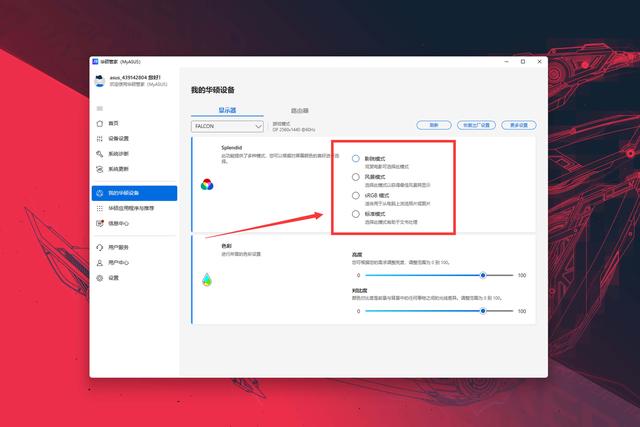Open 用户中心 person icon
The image size is (640, 427).
tap(100, 262)
